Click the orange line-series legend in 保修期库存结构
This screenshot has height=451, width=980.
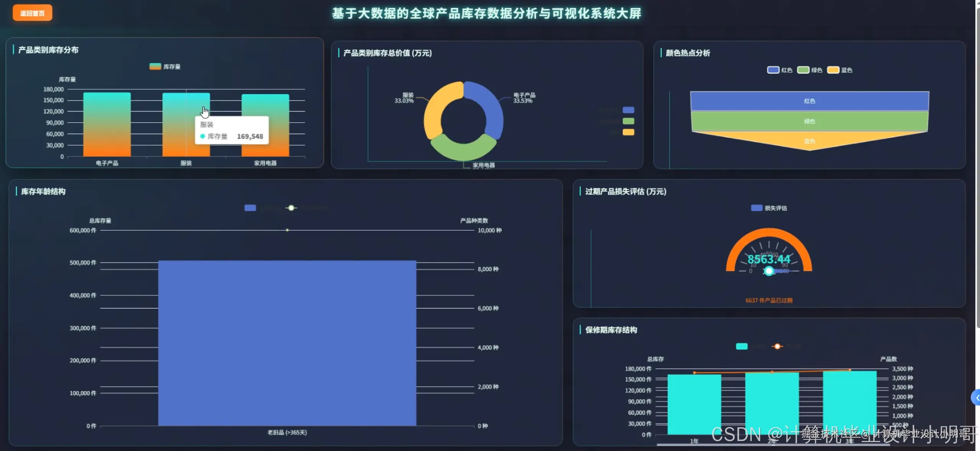(777, 346)
